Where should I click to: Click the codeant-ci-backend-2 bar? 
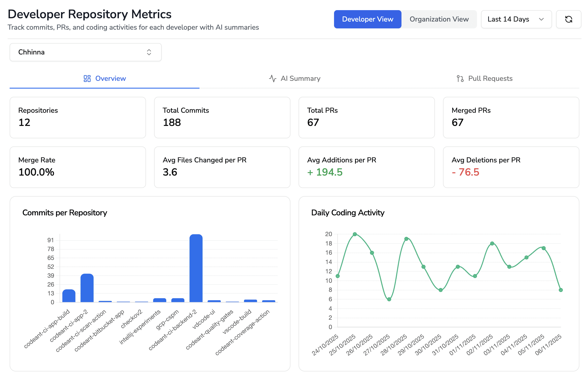[196, 268]
